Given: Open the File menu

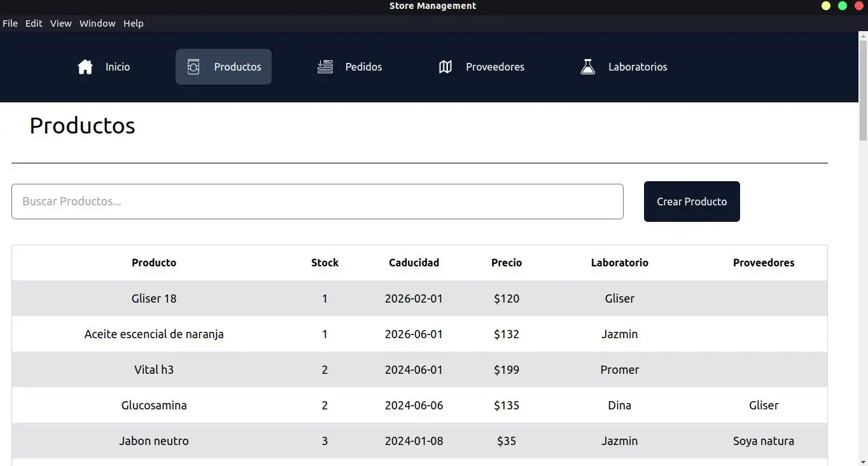Looking at the screenshot, I should tap(10, 23).
